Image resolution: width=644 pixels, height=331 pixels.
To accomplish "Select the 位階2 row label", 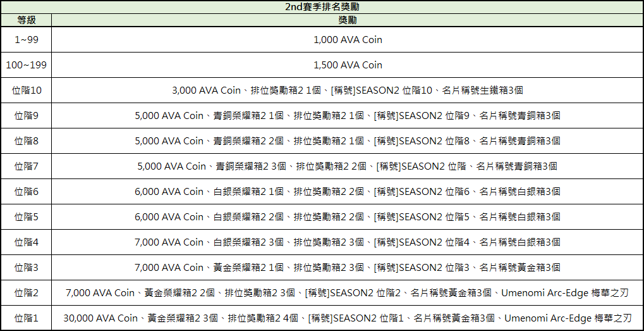I will 26,292.
